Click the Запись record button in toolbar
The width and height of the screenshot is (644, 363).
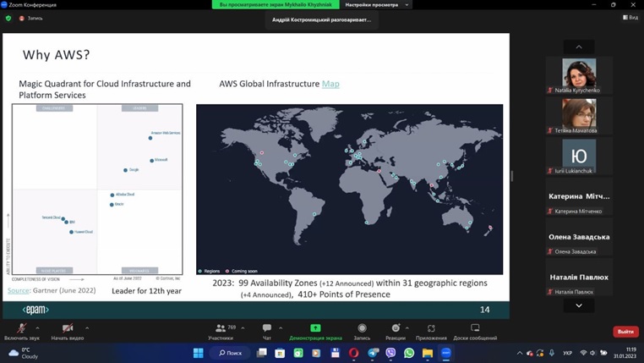[362, 332]
